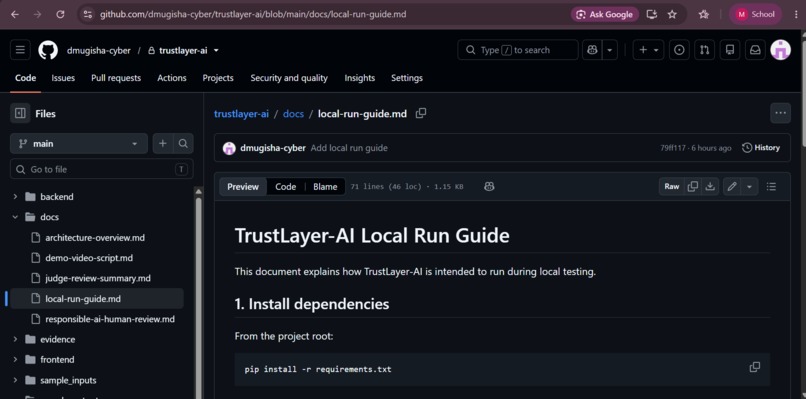Expand Copilot dropdown arrow

(x=610, y=50)
